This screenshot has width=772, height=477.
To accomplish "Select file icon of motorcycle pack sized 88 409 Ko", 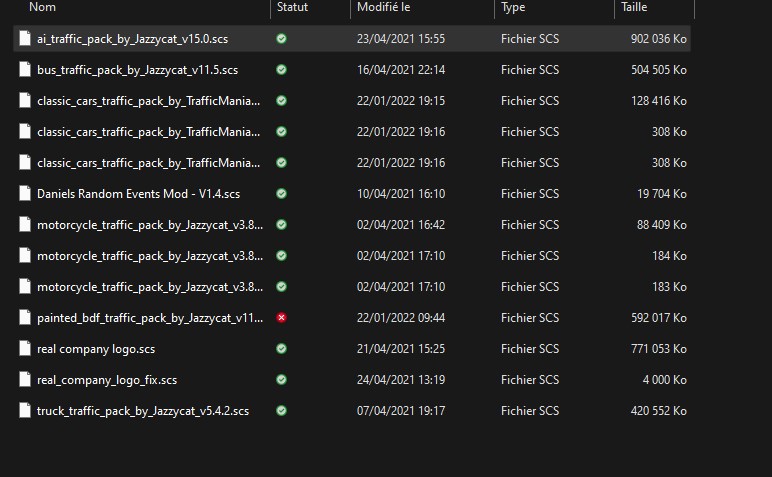I will click(x=25, y=224).
